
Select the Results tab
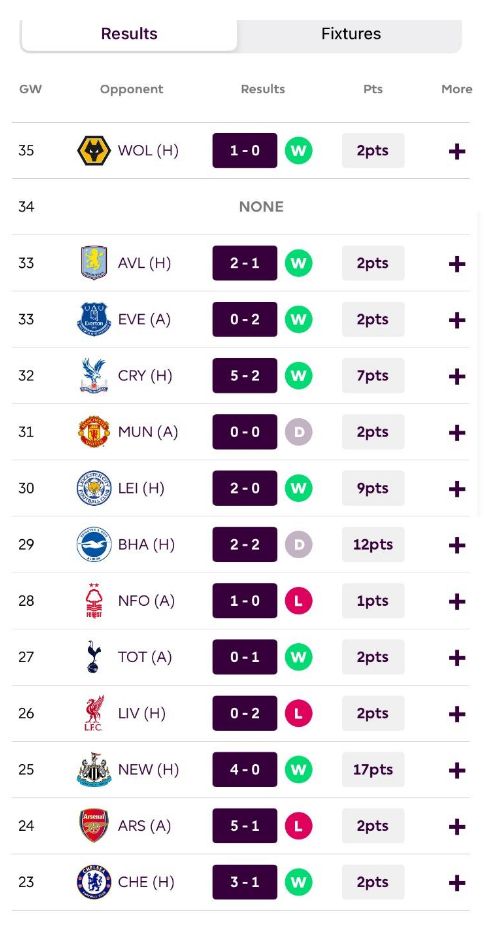(x=129, y=34)
